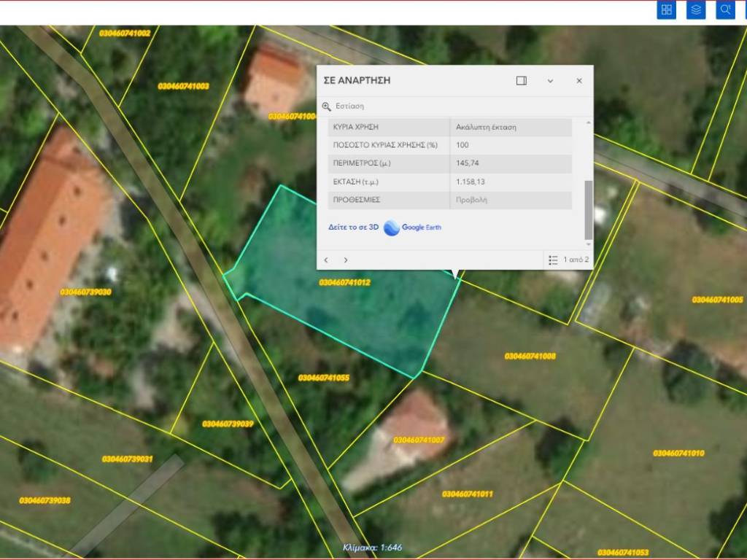Go to next feature in popup
The width and height of the screenshot is (747, 560).
point(346,260)
